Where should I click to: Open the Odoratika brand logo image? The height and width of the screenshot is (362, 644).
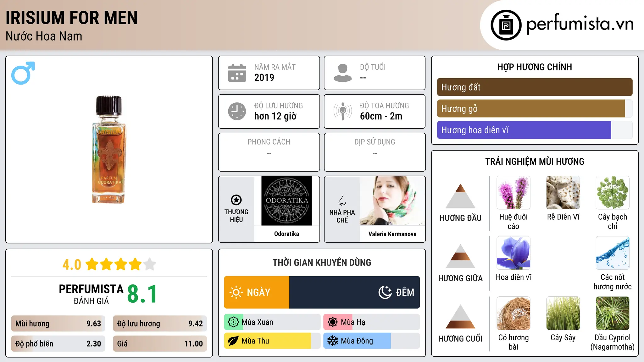[286, 200]
